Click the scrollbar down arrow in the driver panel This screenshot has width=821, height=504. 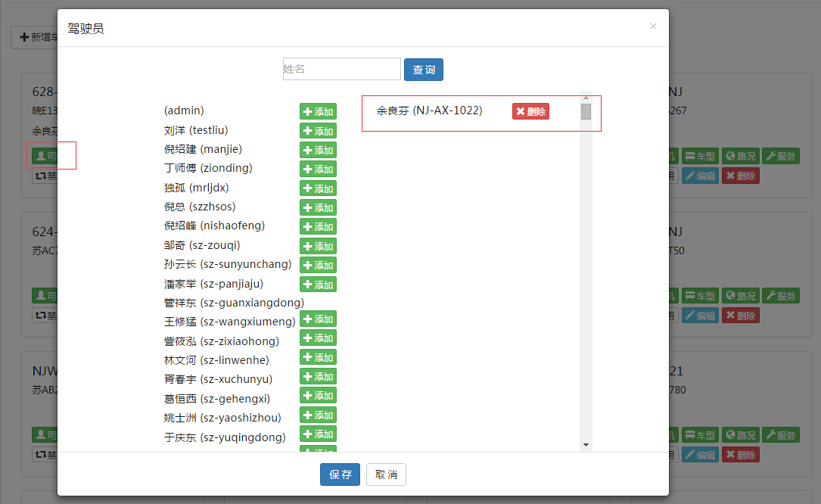586,445
